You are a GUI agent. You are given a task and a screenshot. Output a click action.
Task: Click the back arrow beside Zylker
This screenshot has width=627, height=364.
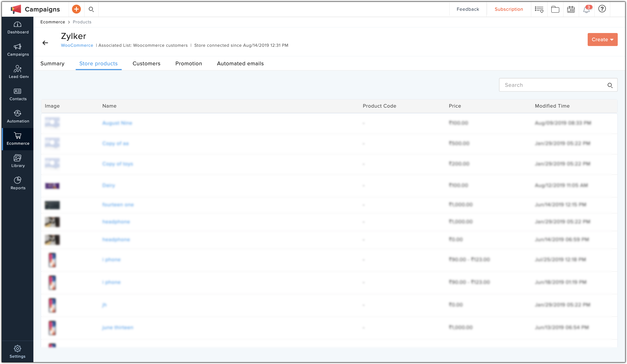tap(45, 43)
